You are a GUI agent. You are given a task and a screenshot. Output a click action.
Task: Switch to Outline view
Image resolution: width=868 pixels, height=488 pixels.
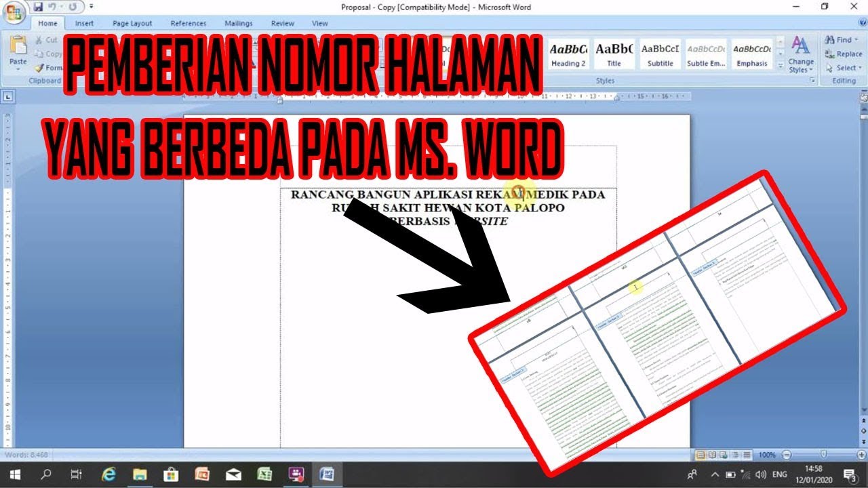pos(734,455)
